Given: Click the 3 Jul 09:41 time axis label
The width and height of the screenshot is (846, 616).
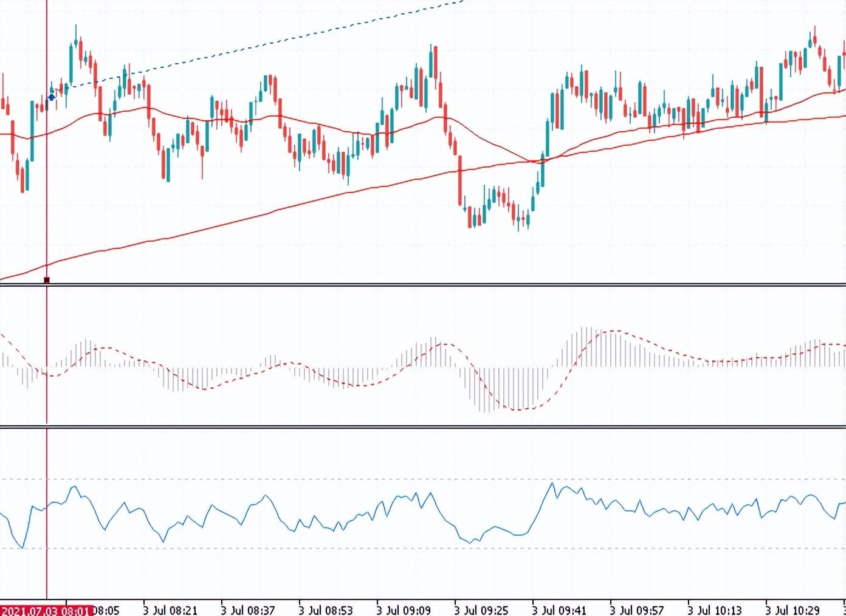Looking at the screenshot, I should click(x=560, y=610).
